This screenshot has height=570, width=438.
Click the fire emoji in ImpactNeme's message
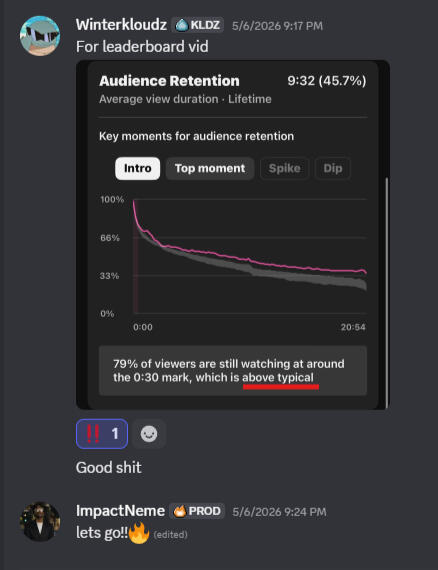pyautogui.click(x=139, y=533)
